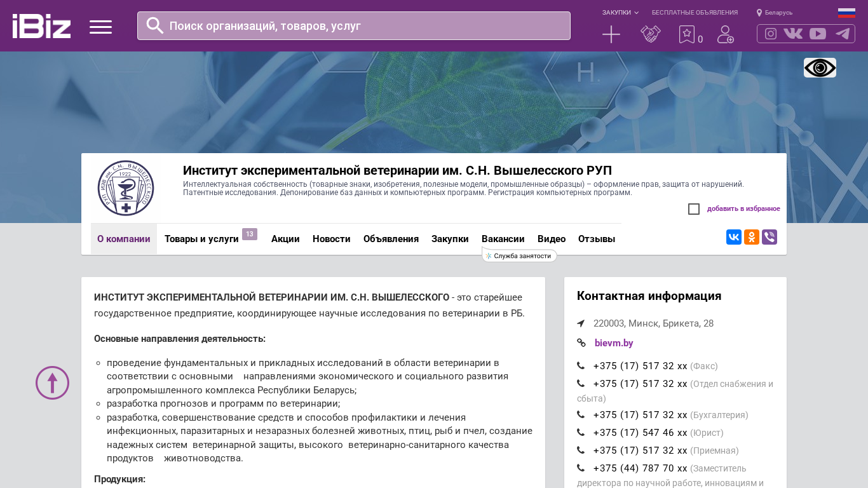Viewport: 868px width, 488px height.
Task: Visit the bievm.by website link
Action: 614,343
